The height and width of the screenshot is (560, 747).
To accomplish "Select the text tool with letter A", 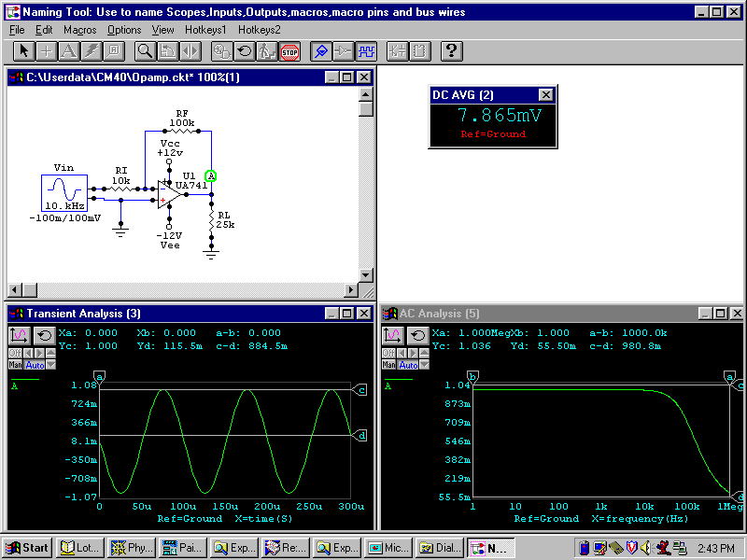I will 68,51.
